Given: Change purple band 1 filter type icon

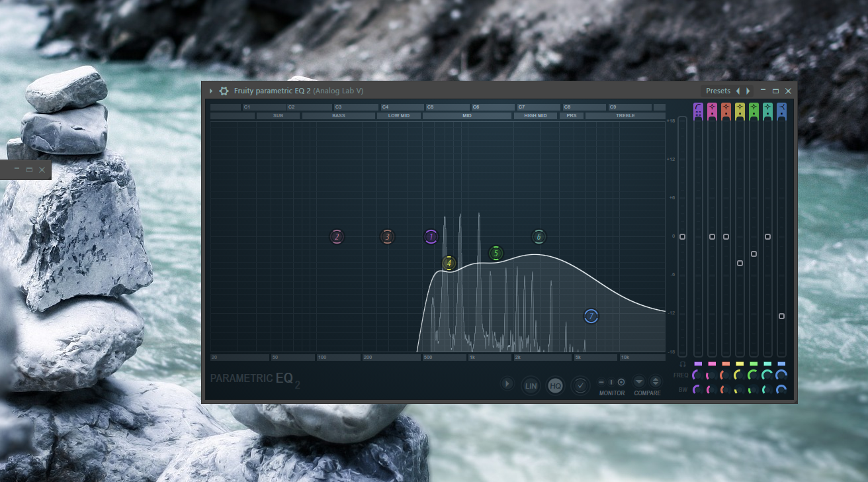Looking at the screenshot, I should [698, 107].
